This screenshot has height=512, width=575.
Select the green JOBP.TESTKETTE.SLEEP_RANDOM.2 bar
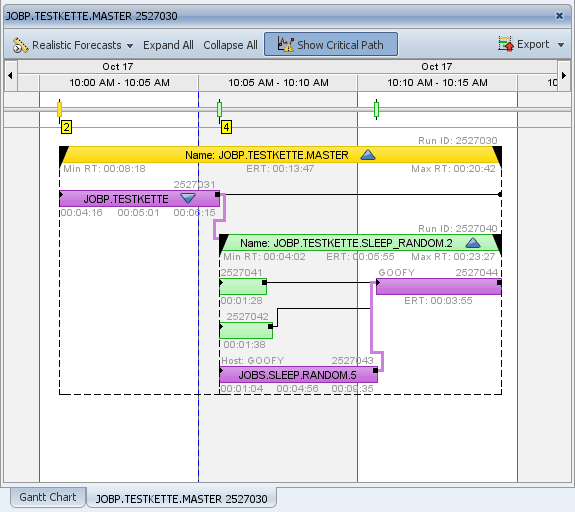(x=360, y=242)
